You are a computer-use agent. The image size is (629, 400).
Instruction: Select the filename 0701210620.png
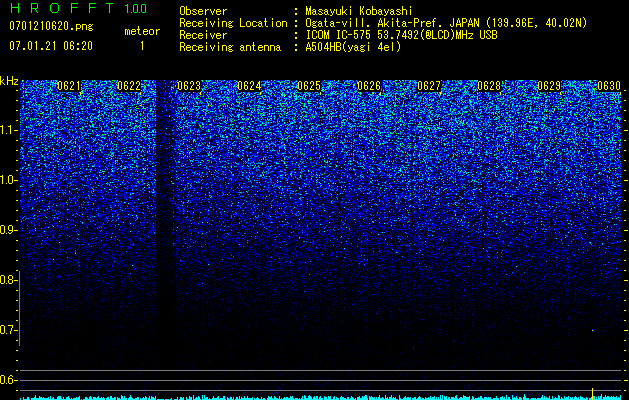(51, 27)
